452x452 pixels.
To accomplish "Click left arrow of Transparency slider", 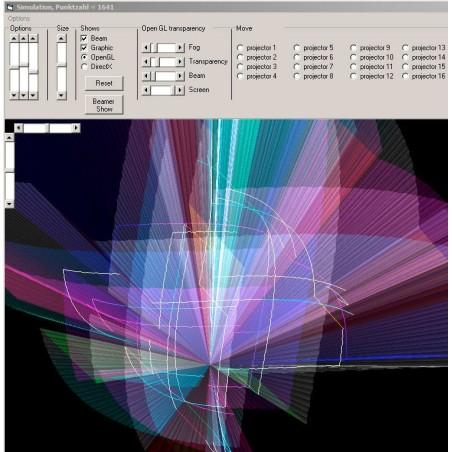I will tap(146, 62).
